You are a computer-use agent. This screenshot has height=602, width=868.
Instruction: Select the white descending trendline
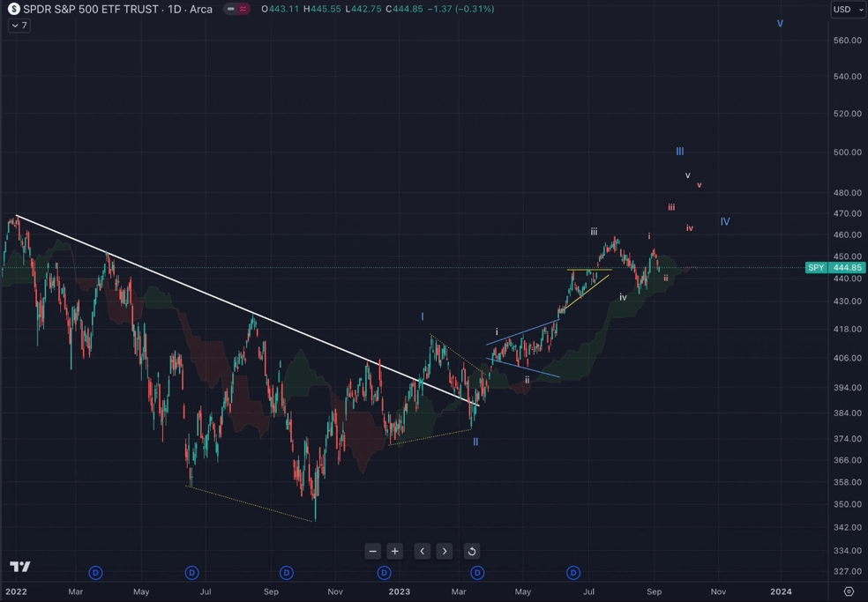coord(248,310)
